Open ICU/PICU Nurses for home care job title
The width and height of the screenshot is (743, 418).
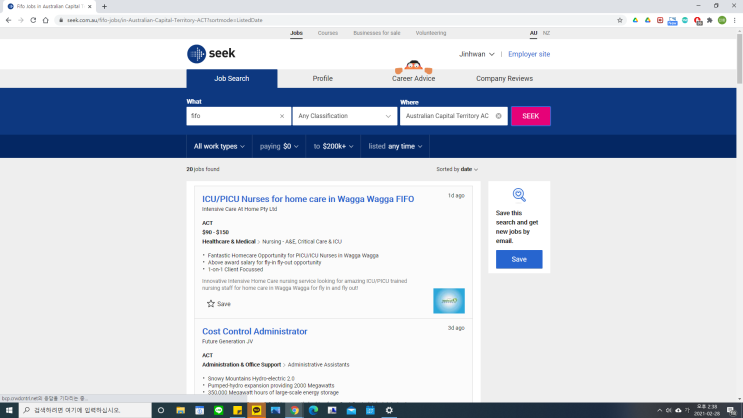[308, 199]
